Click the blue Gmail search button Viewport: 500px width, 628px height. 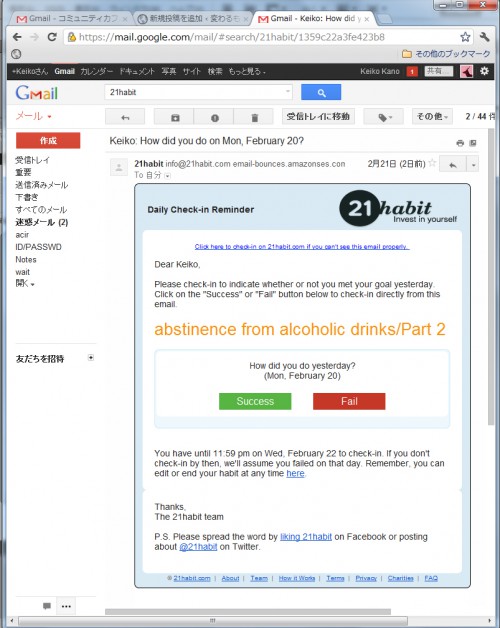[321, 92]
